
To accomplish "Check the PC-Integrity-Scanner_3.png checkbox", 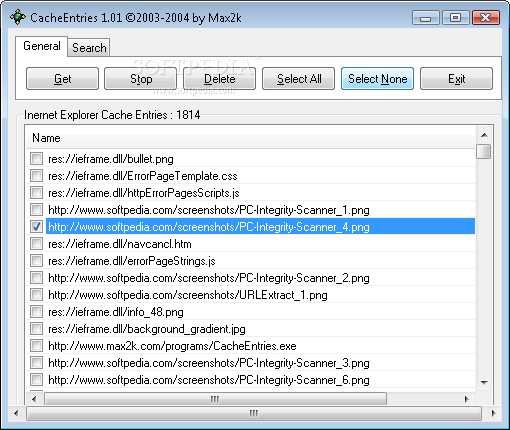I will [36, 362].
